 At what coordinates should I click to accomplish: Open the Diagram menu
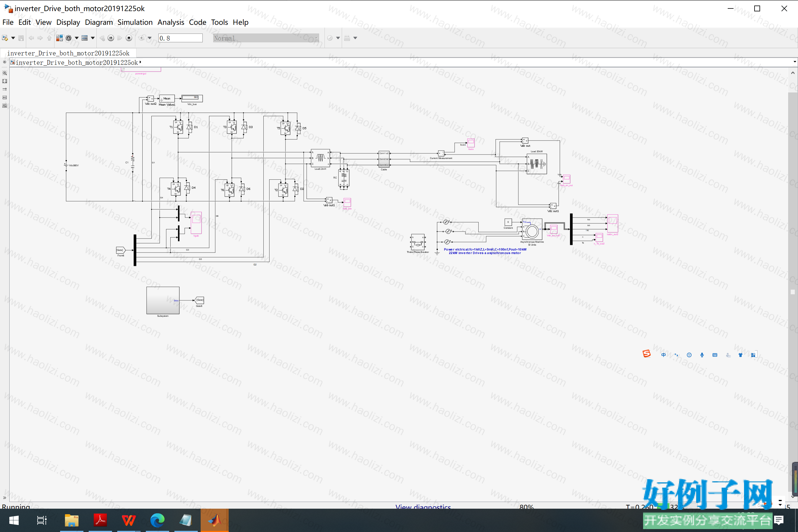(99, 22)
